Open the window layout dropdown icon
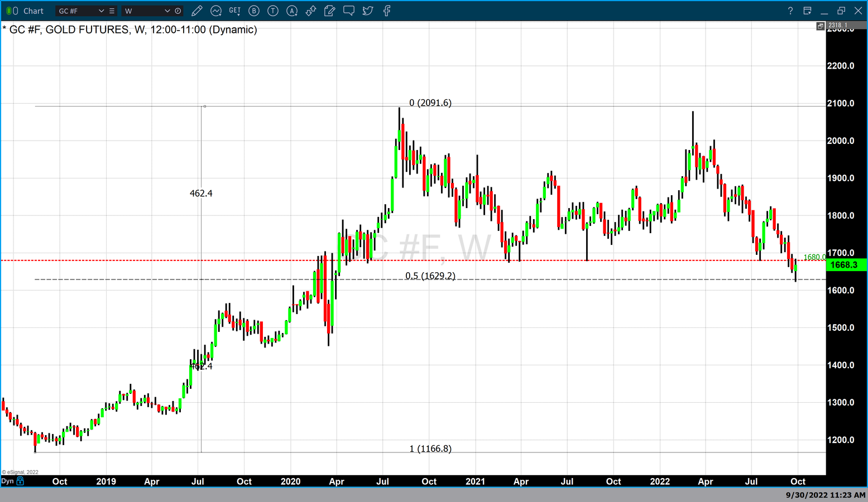 pyautogui.click(x=807, y=11)
